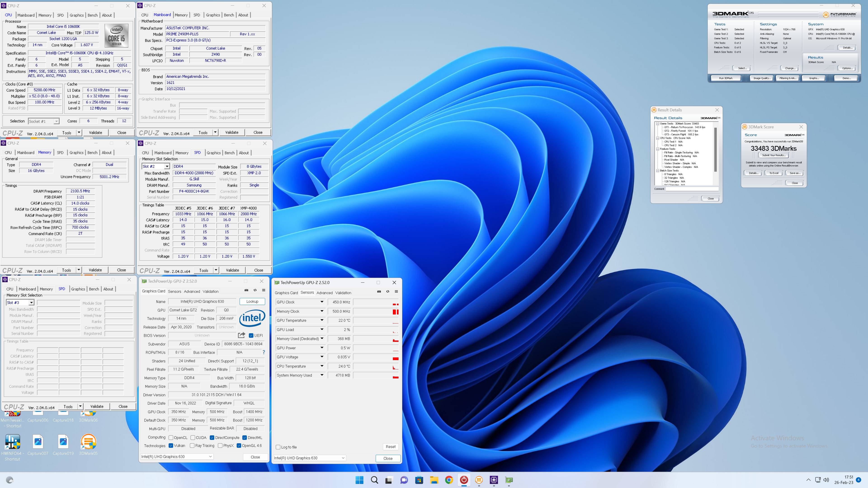Toggle OpenCL checkbox in GPU-Z

click(171, 437)
